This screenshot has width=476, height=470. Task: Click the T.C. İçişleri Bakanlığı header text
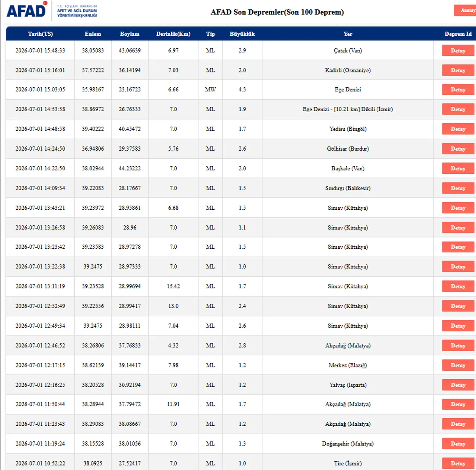tap(77, 6)
